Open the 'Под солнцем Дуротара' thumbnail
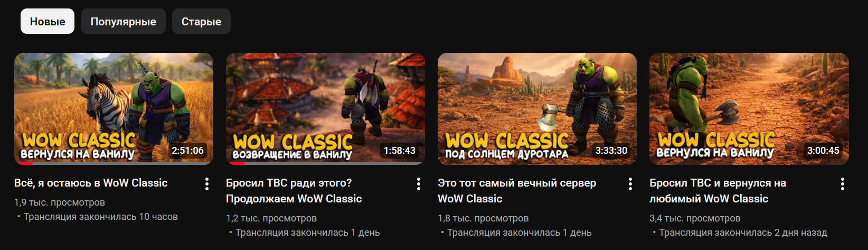This screenshot has height=250, width=868. (537, 109)
